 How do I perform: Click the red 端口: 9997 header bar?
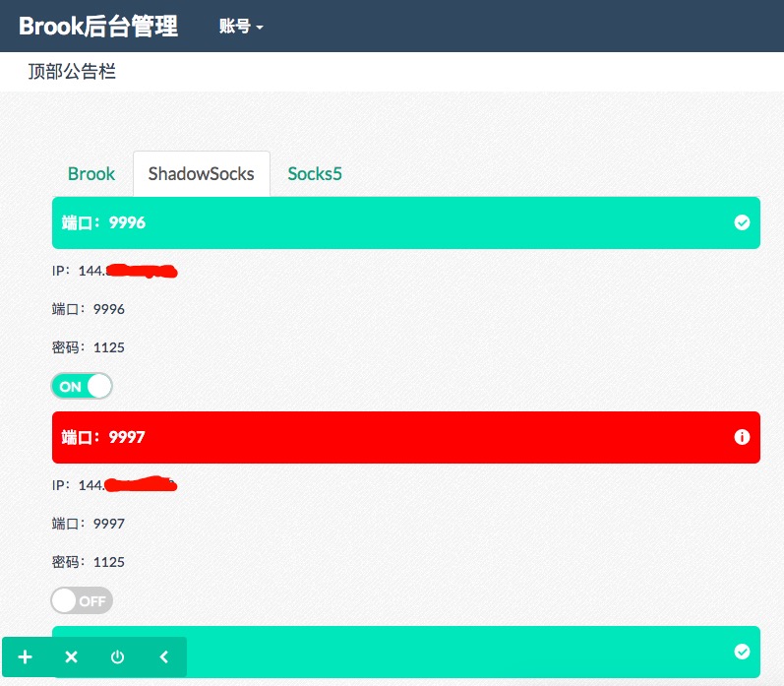click(x=406, y=437)
